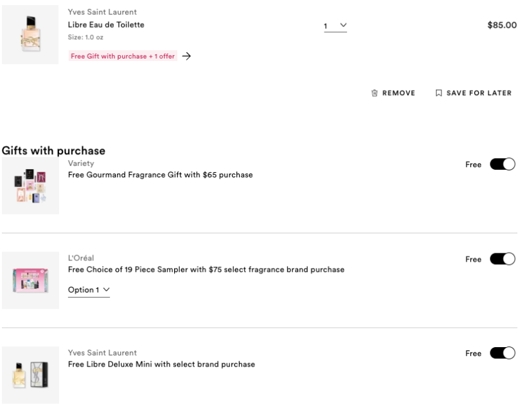Click the bookmark icon for Save for Later
This screenshot has width=532, height=405.
tap(439, 93)
